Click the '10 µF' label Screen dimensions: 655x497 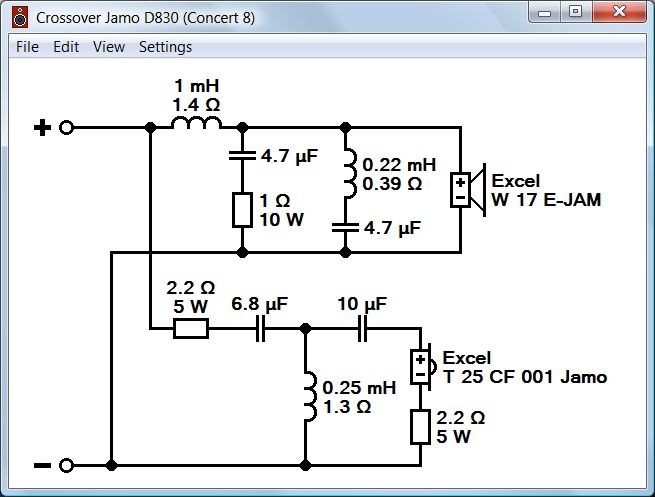click(362, 304)
